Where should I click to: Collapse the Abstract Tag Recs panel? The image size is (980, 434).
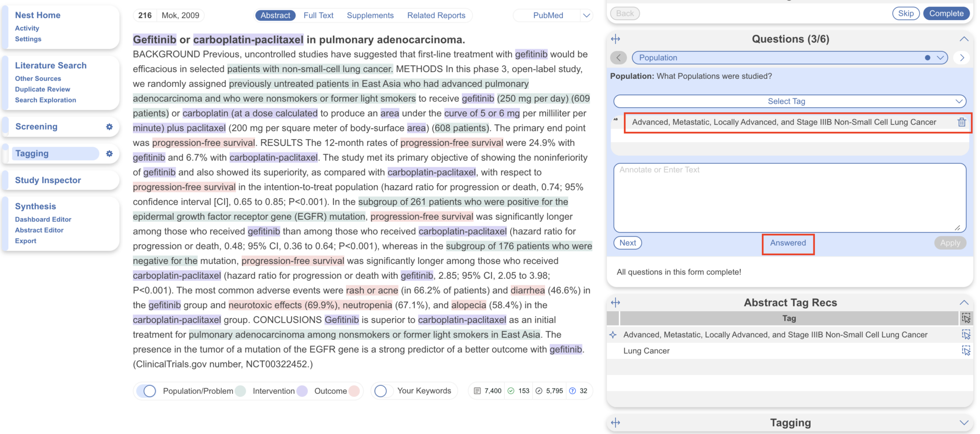[x=964, y=302]
